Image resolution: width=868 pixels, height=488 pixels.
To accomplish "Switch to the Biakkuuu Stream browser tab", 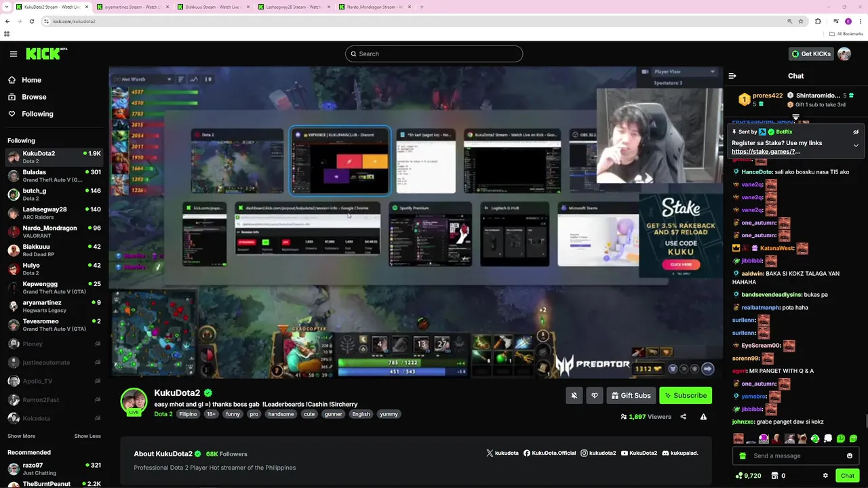I will click(212, 7).
